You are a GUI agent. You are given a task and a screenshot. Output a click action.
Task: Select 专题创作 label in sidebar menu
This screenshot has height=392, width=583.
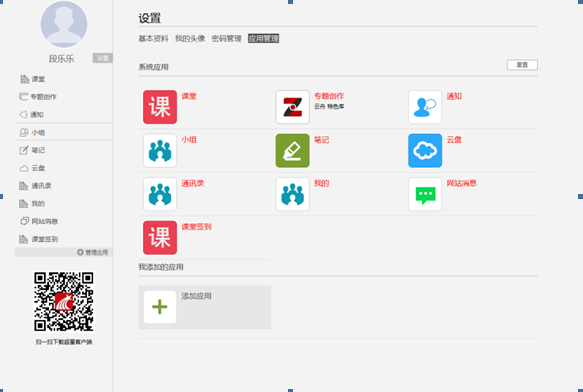click(x=43, y=97)
